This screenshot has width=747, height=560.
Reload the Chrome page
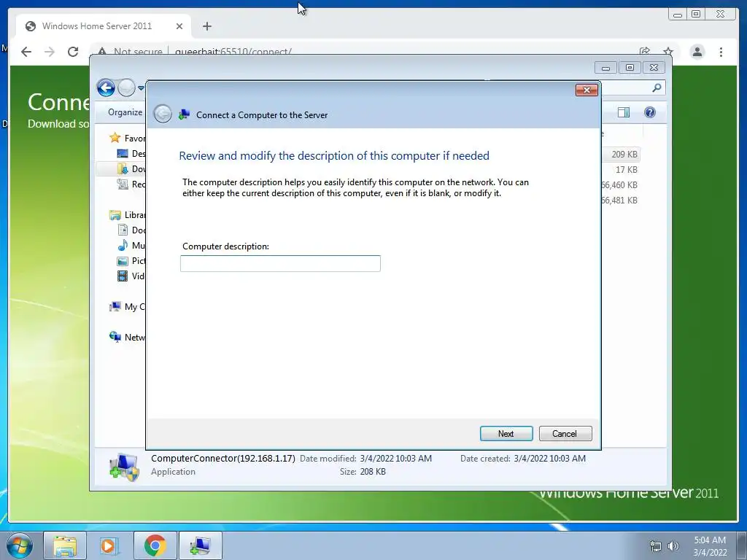coord(73,52)
